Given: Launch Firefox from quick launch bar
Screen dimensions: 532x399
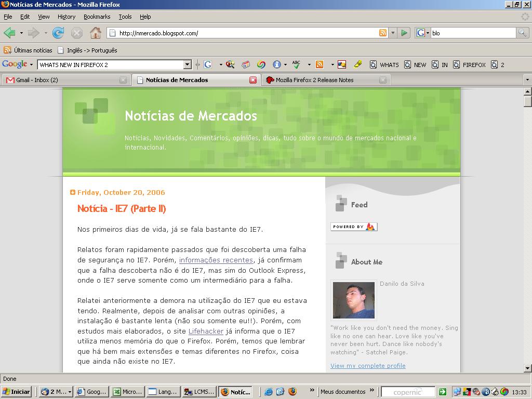Looking at the screenshot, I should (x=292, y=392).
